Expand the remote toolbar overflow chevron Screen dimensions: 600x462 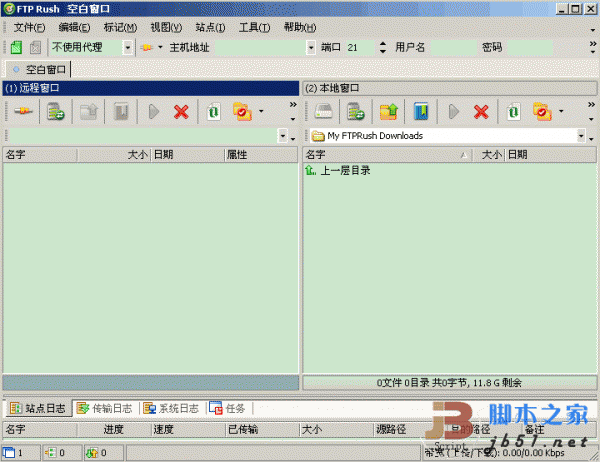coord(293,104)
